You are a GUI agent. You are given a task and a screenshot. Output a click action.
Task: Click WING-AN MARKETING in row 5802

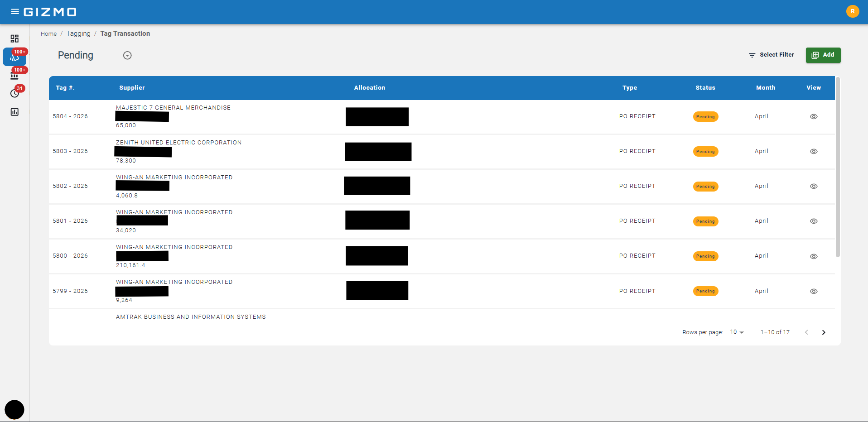[x=174, y=177]
